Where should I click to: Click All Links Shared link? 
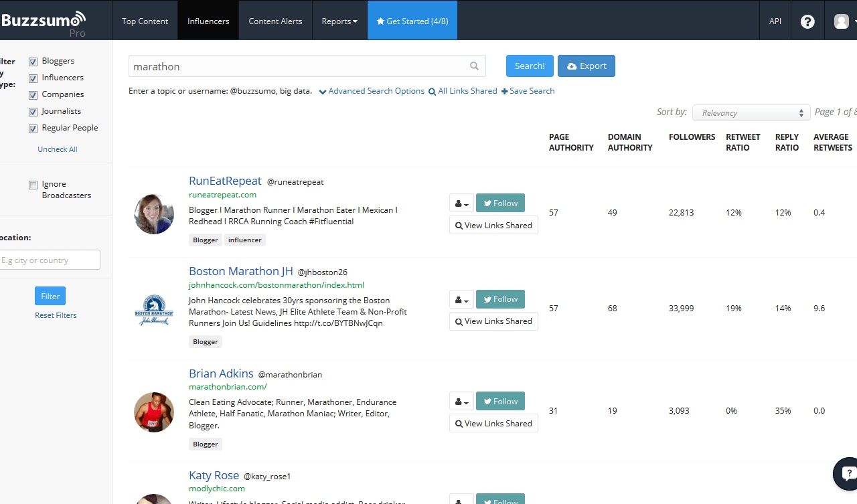tap(463, 91)
